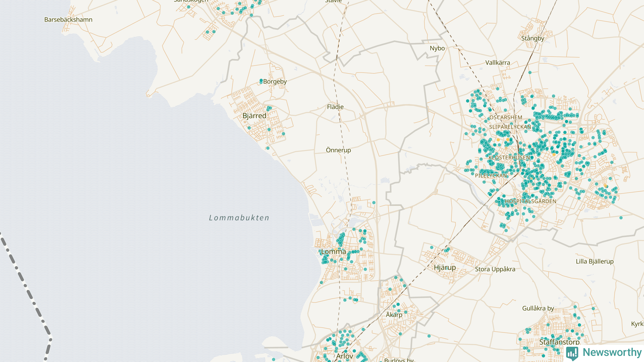The image size is (644, 362).
Task: Click the Staffanstorp town label
Action: tap(559, 342)
